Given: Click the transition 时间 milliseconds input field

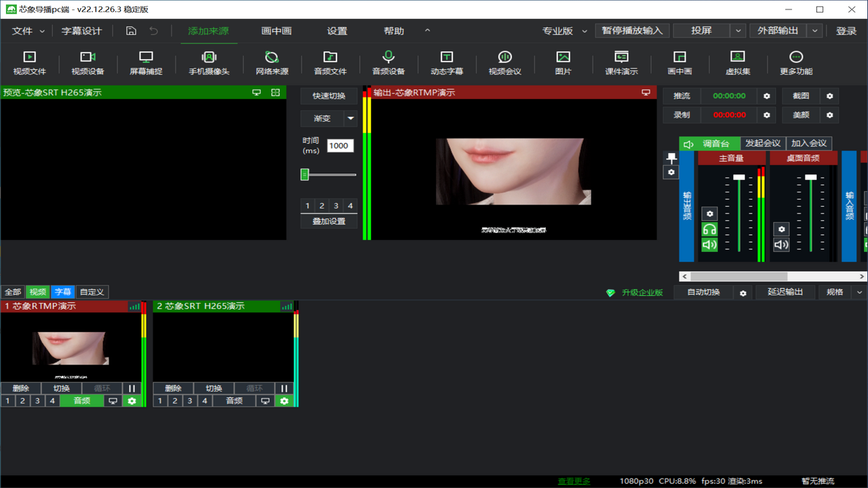Looking at the screenshot, I should click(x=340, y=146).
